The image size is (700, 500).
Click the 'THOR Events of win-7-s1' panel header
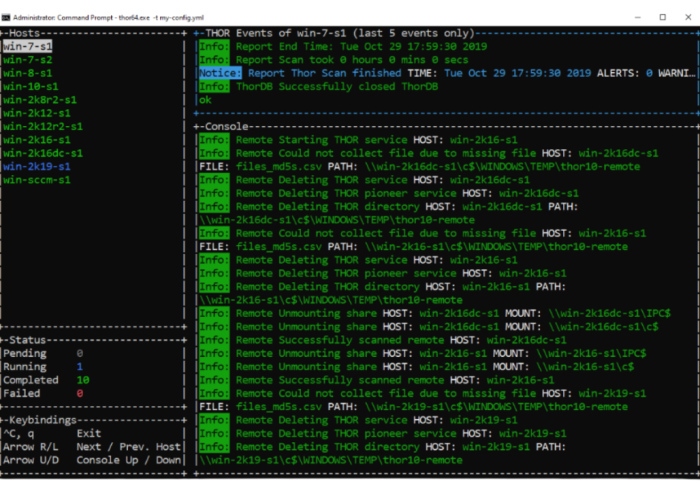tap(339, 33)
